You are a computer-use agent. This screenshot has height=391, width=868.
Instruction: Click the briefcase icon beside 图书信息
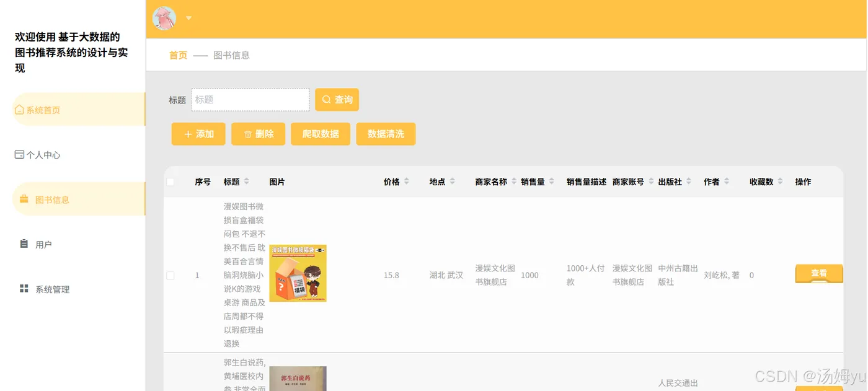[24, 199]
